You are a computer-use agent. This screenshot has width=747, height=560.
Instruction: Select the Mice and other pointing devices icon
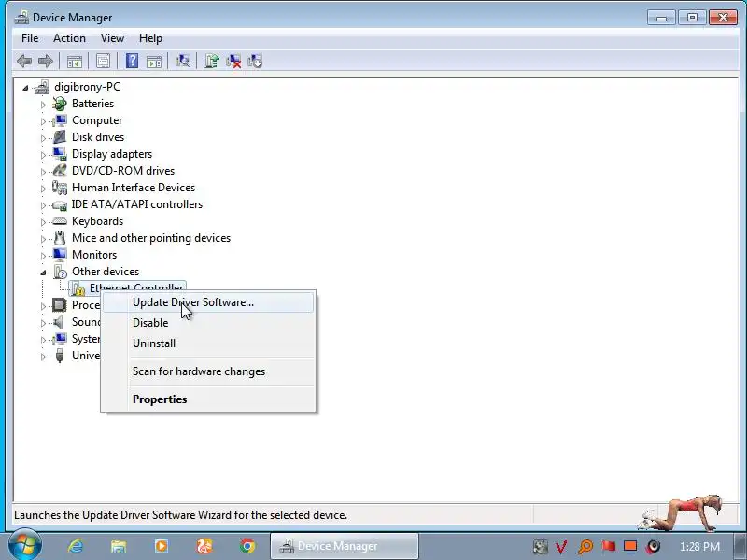click(60, 238)
